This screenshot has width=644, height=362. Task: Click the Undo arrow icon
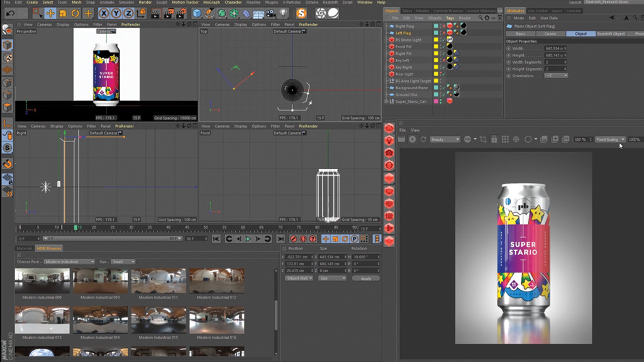click(x=10, y=13)
